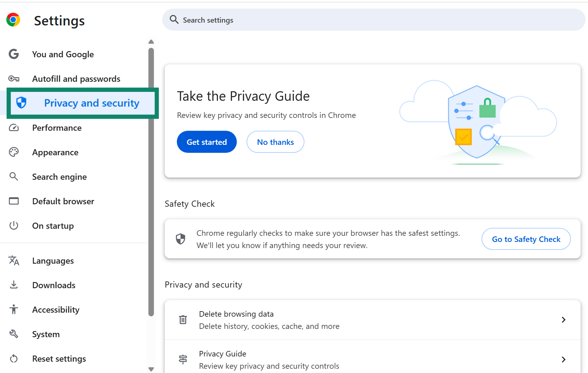Viewport: 588px width, 373px height.
Task: Click the scrollbar down arrow in sidebar
Action: tap(151, 369)
